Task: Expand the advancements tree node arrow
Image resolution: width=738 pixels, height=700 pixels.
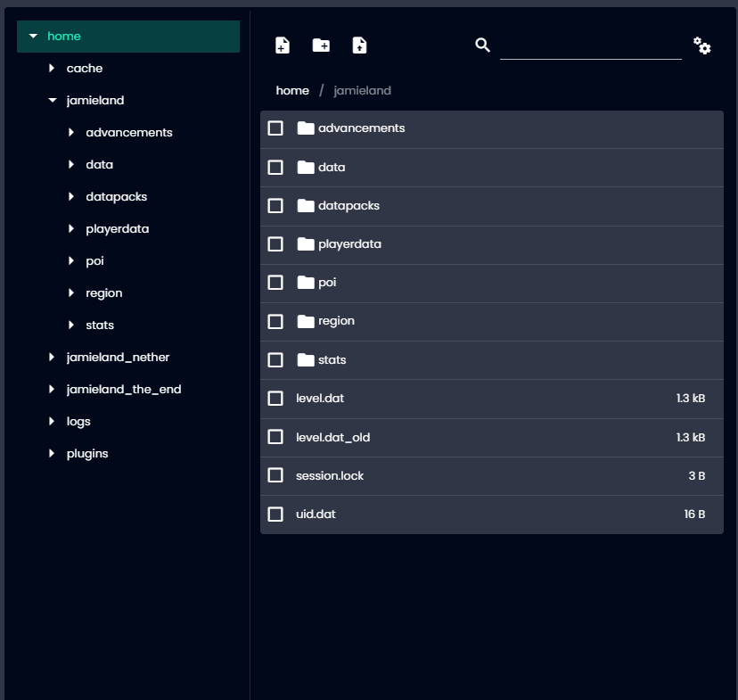Action: pyautogui.click(x=71, y=132)
